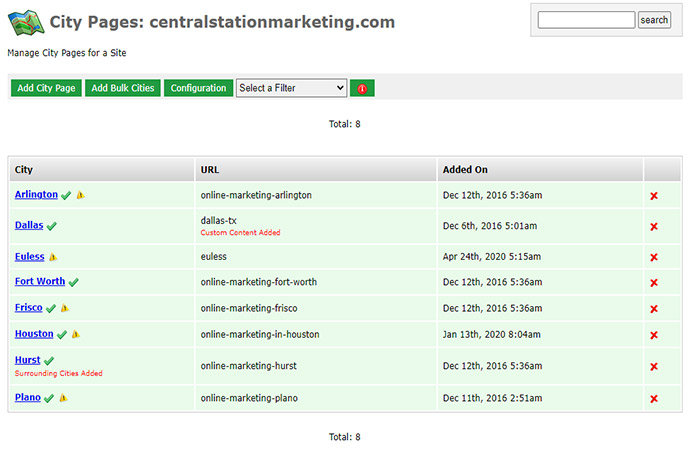Click yellow warning icon next to Plano

click(x=63, y=398)
